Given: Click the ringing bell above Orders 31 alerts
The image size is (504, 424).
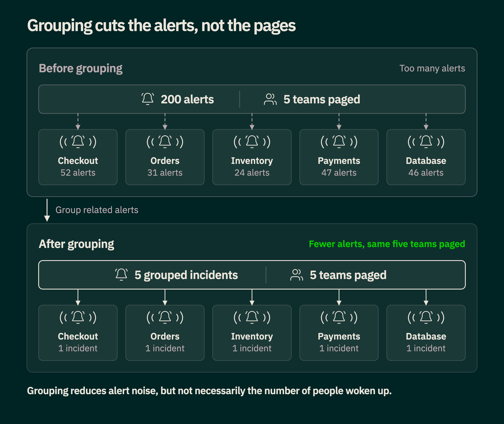Looking at the screenshot, I should coord(165,142).
